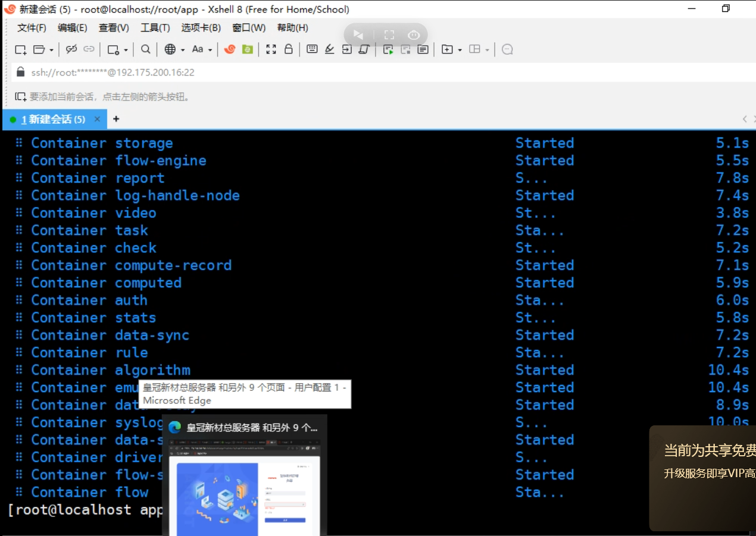The image size is (756, 536).
Task: Click the Disconnect link icon in toolbar
Action: (x=71, y=49)
